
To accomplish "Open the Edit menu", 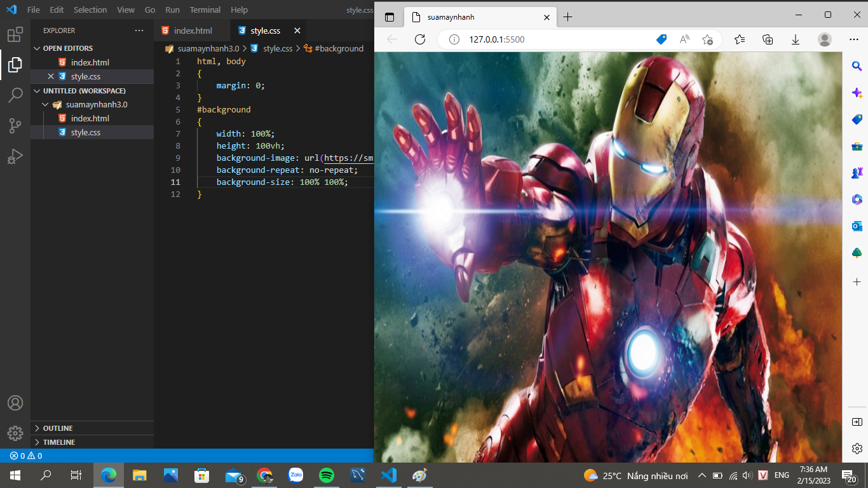I will pos(57,10).
